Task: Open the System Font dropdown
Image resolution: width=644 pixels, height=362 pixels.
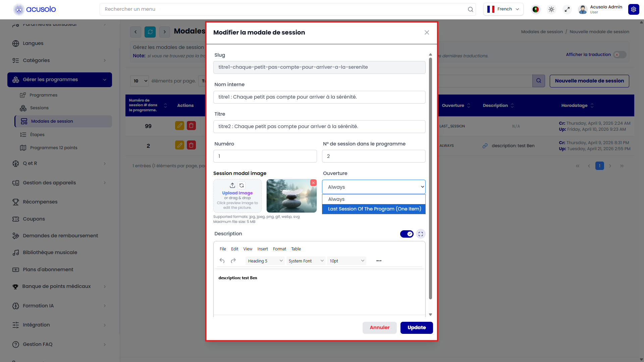Action: [306, 261]
